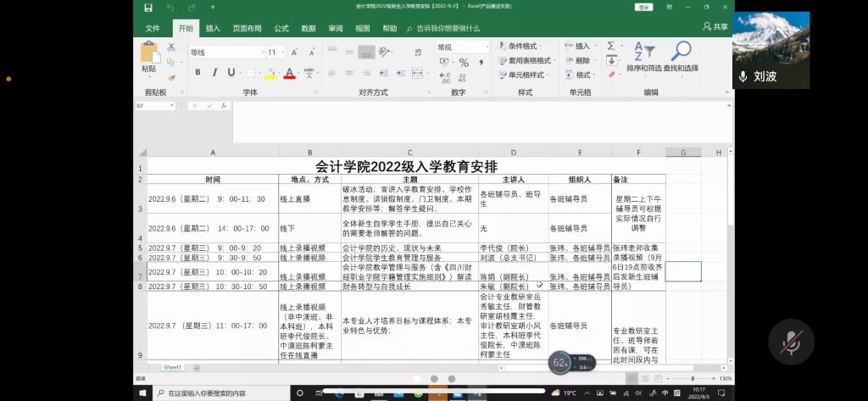Click the Cut scissors icon

coord(171,47)
